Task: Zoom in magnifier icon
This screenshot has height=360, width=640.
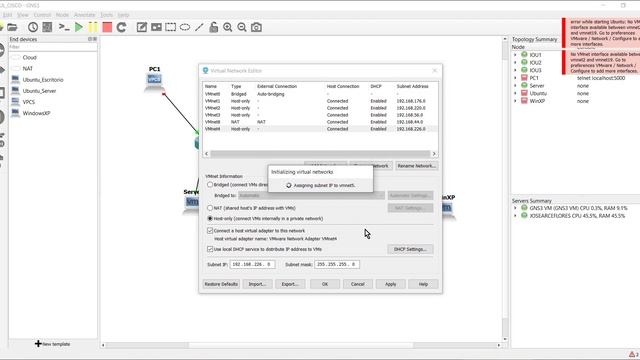Action: pyautogui.click(x=228, y=27)
